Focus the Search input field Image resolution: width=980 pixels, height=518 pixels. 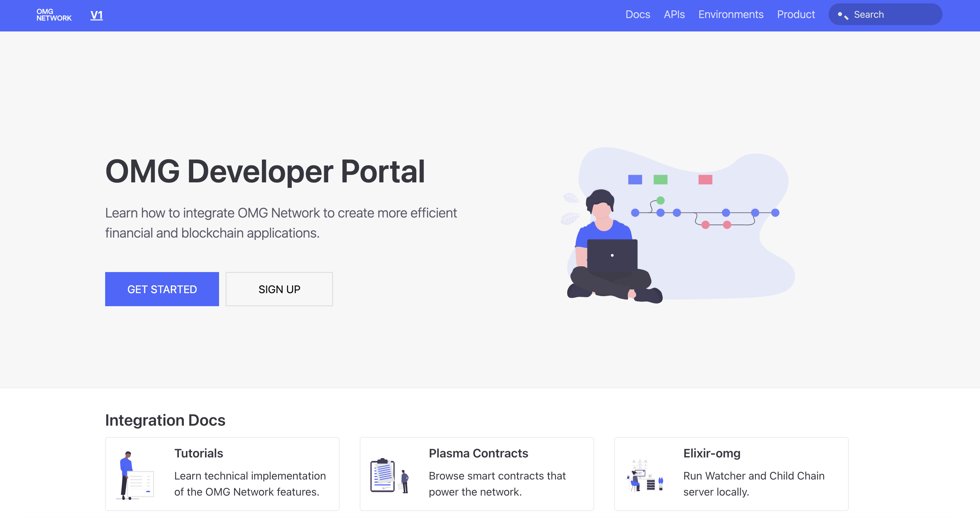pyautogui.click(x=885, y=14)
